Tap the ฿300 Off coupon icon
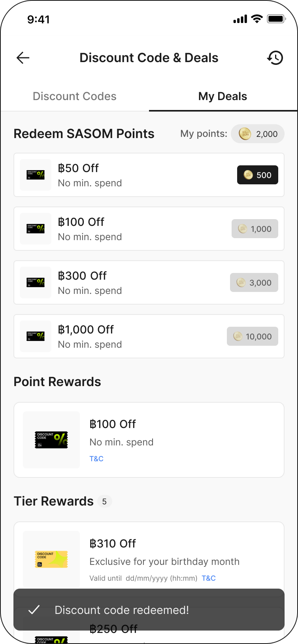The width and height of the screenshot is (298, 644). point(36,282)
